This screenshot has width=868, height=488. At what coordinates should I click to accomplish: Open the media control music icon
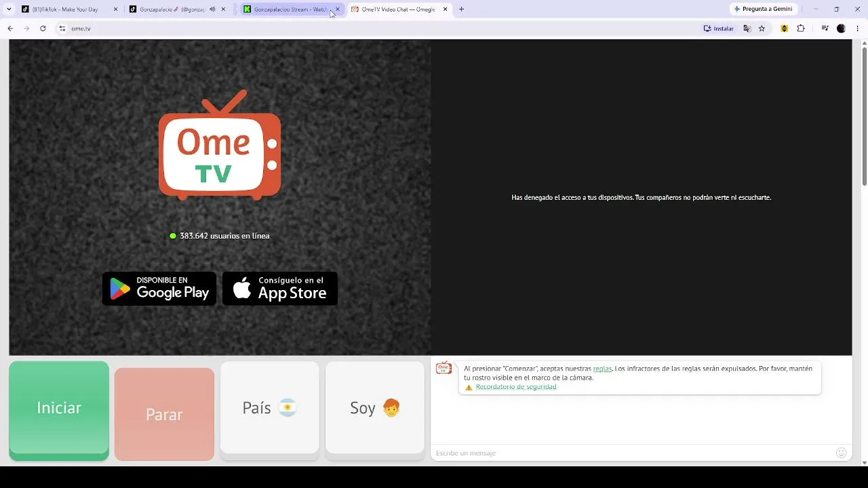(825, 28)
